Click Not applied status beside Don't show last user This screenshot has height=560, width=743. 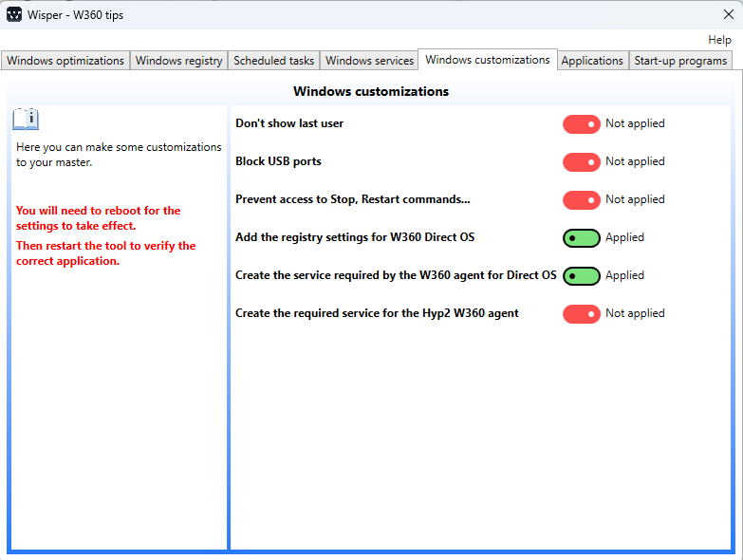(635, 123)
